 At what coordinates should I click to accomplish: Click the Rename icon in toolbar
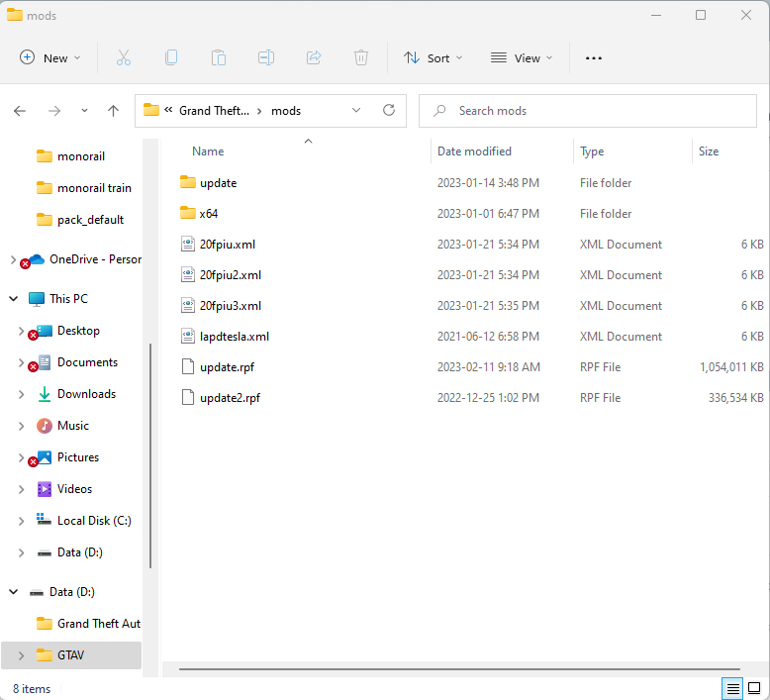click(x=266, y=58)
